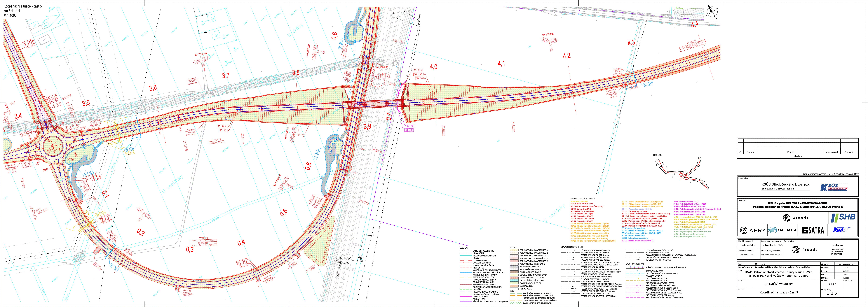
Task: Click loop chainage label '0,3'
Action: pos(190,249)
